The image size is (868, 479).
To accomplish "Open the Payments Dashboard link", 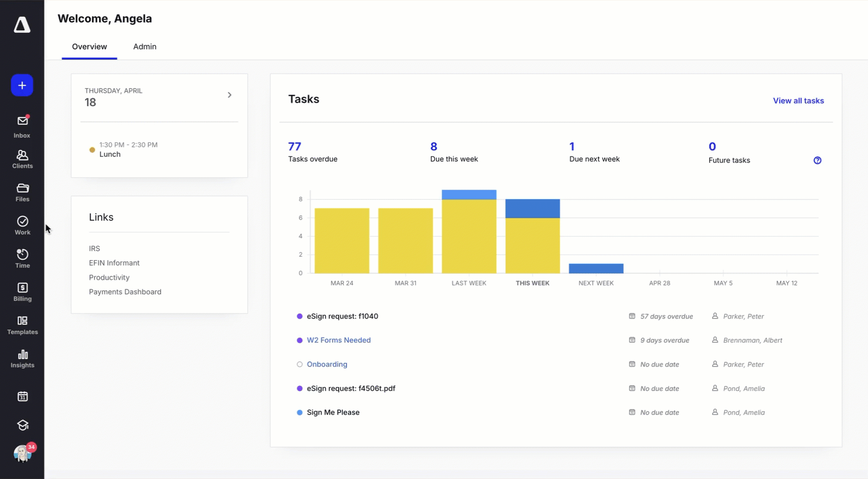I will coord(125,292).
